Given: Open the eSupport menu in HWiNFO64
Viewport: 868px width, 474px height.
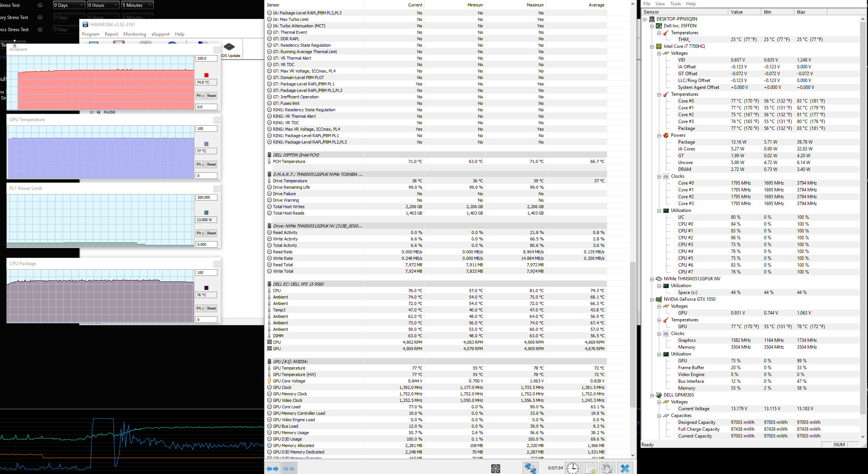Looking at the screenshot, I should (161, 34).
